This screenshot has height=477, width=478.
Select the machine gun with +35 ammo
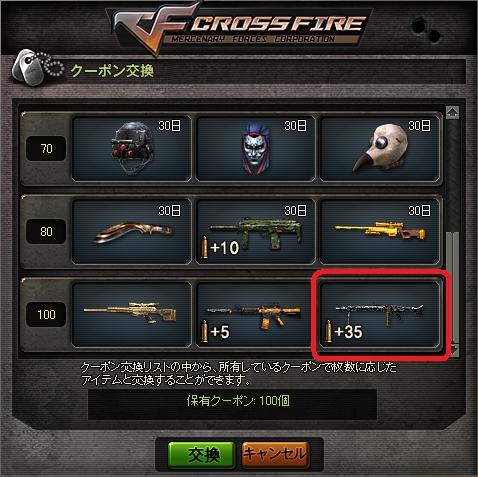click(x=380, y=315)
